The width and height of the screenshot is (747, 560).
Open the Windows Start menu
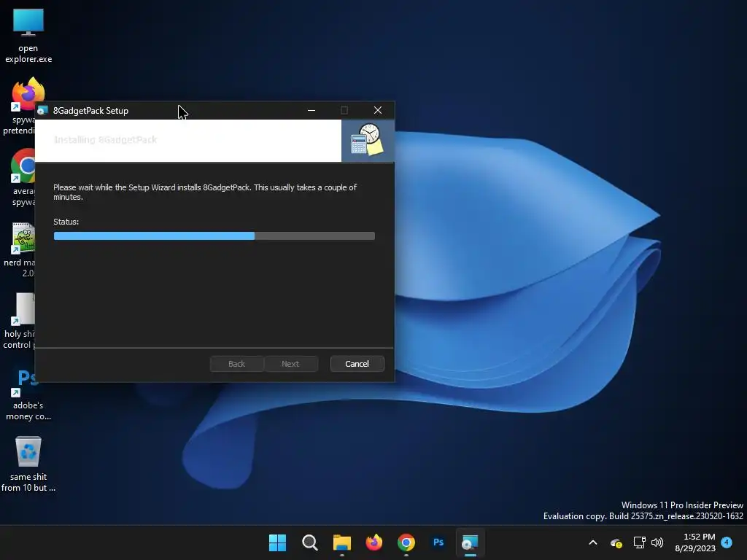(277, 542)
